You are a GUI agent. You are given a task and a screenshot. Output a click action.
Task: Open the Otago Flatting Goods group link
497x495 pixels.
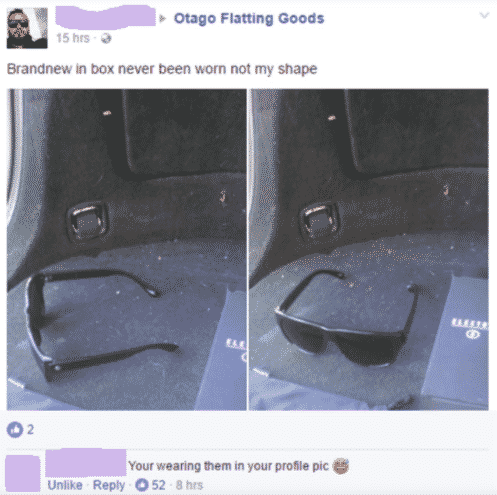tap(249, 18)
